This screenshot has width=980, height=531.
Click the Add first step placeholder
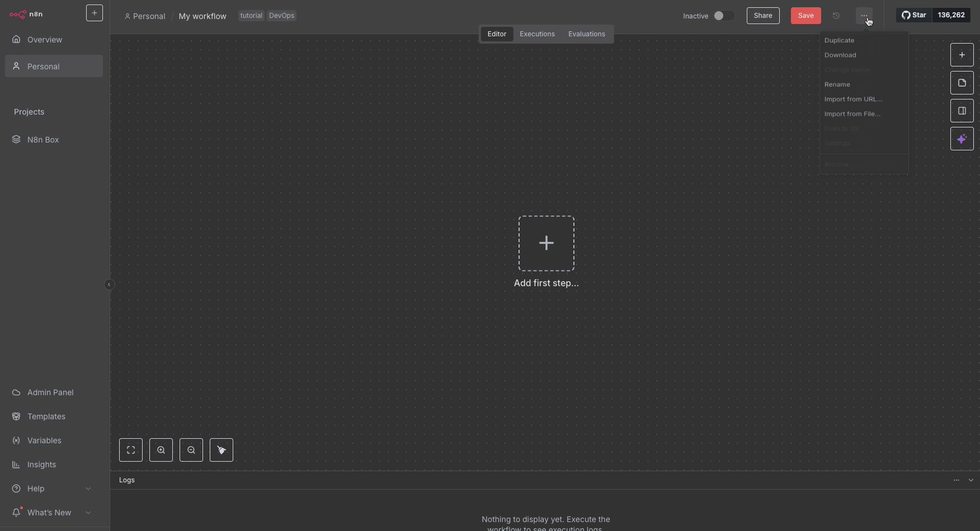(546, 244)
